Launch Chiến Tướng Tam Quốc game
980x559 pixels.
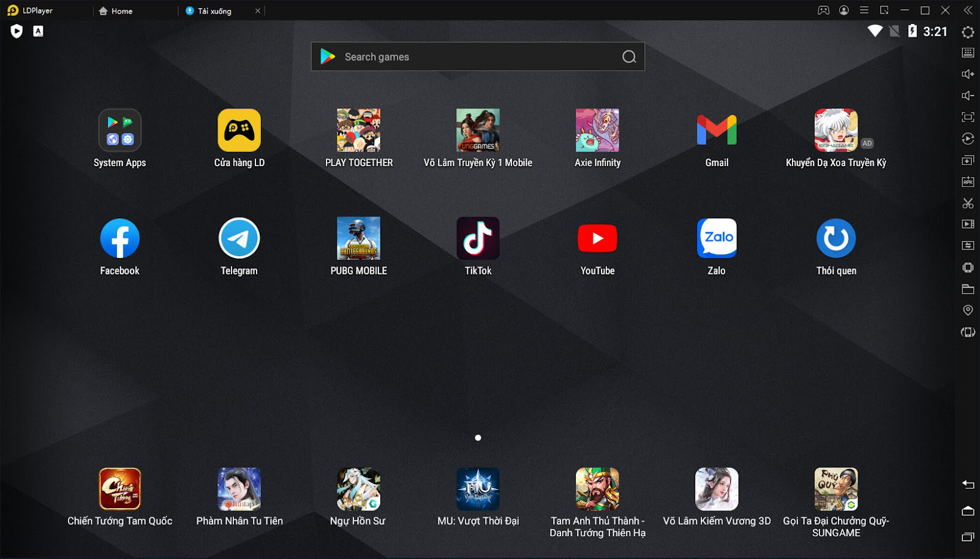119,489
